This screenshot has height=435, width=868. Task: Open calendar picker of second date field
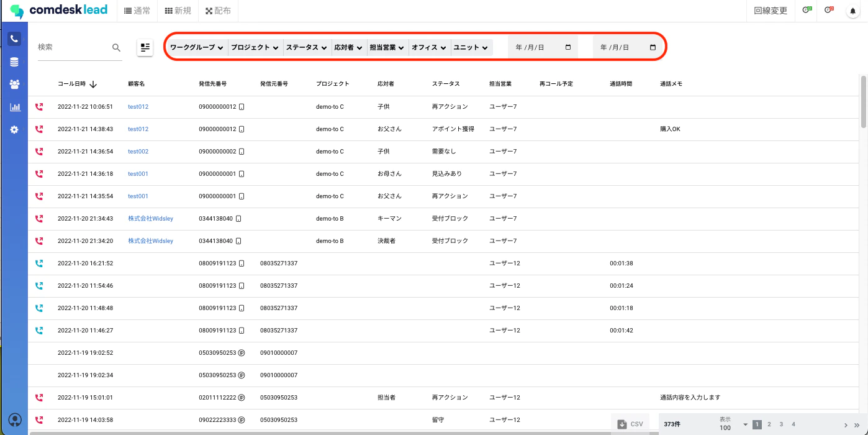click(x=653, y=47)
